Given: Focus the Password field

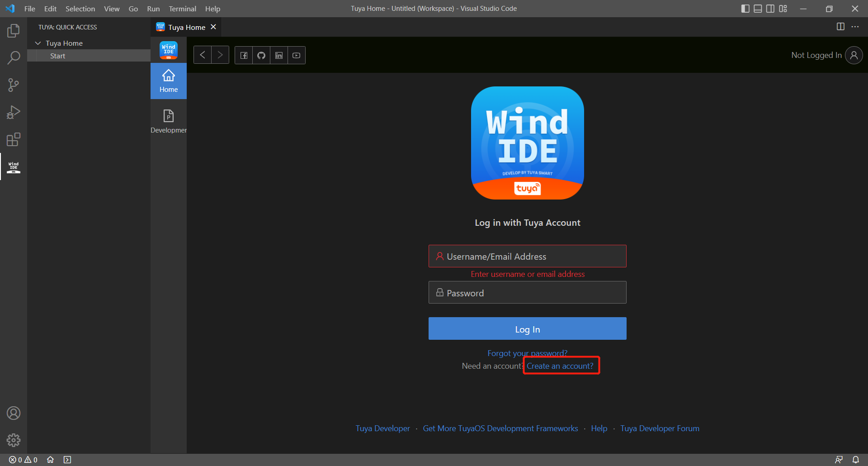Looking at the screenshot, I should (527, 292).
